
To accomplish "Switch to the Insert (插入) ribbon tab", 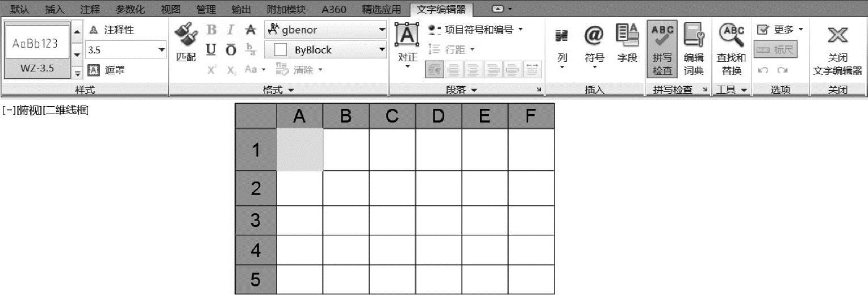I will [x=55, y=9].
